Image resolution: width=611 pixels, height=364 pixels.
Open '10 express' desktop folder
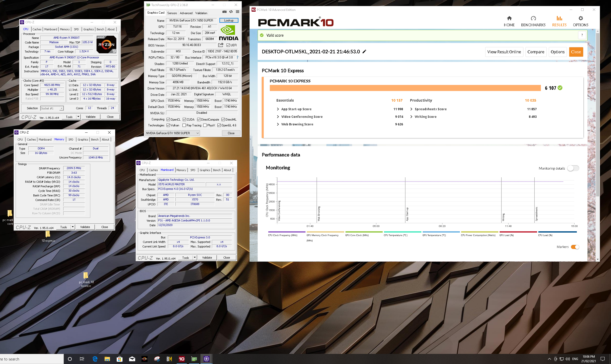click(x=48, y=236)
